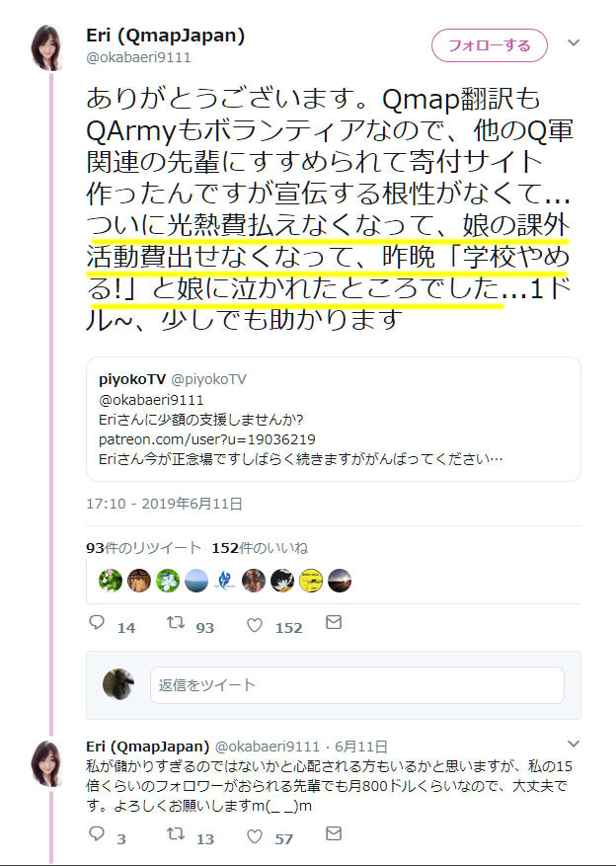Click the reply icon showing 14 replies
This screenshot has width=616, height=866.
coord(97,623)
